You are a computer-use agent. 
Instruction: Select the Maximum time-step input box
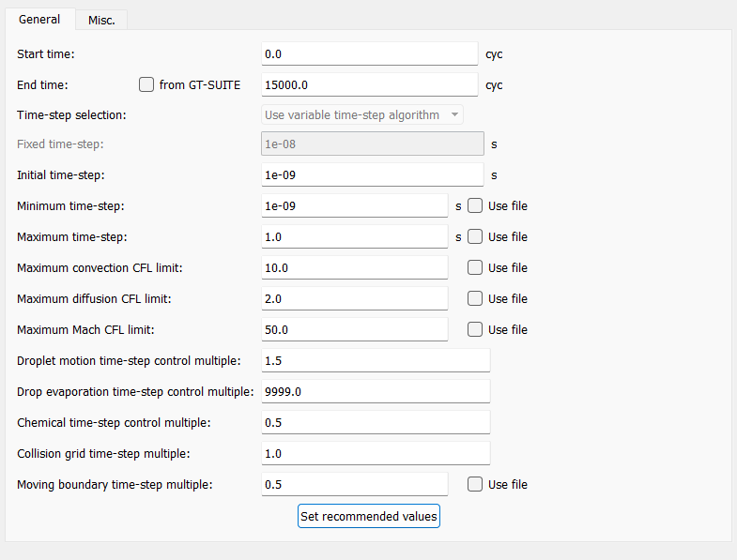coord(354,236)
